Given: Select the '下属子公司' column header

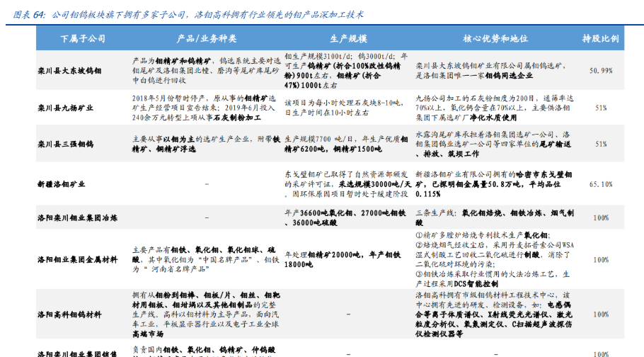Looking at the screenshot, I should 84,39.
